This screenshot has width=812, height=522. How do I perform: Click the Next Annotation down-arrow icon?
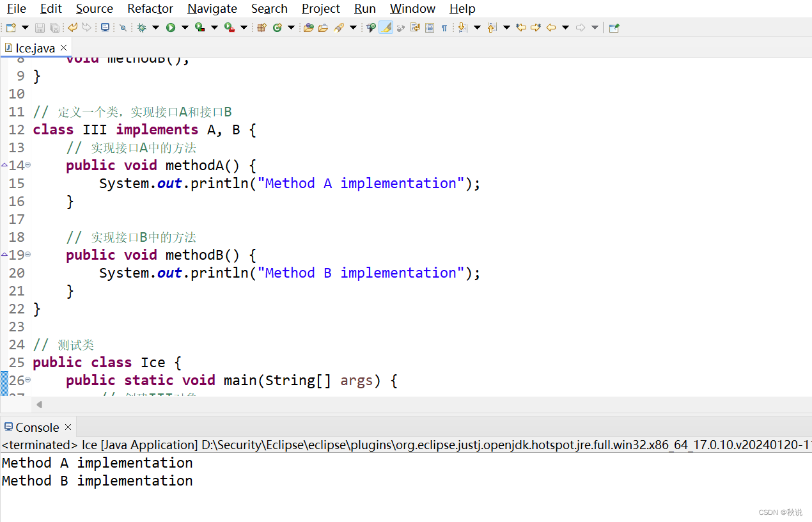[463, 28]
